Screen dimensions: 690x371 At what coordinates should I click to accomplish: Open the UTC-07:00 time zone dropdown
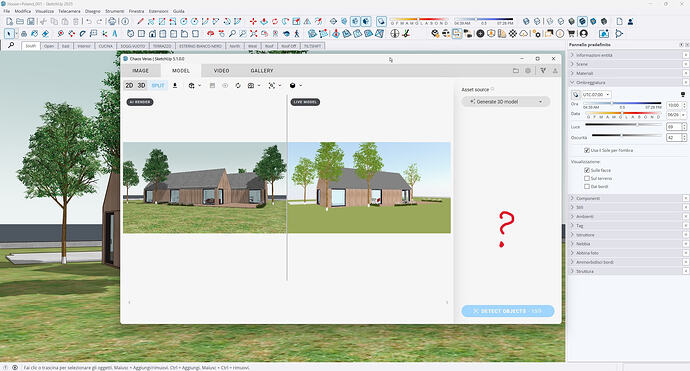tap(596, 95)
